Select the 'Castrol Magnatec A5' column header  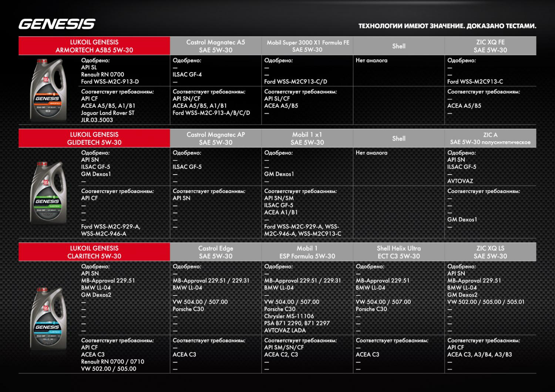click(216, 46)
